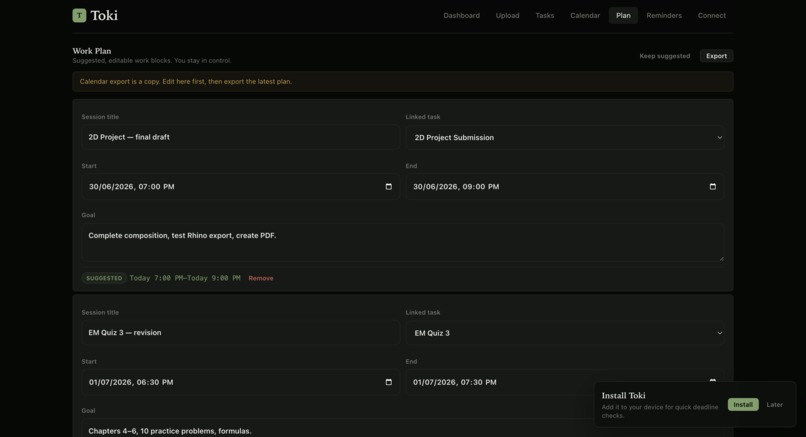Open the Dashboard page
Viewport: 806px width, 437px height.
click(x=462, y=15)
